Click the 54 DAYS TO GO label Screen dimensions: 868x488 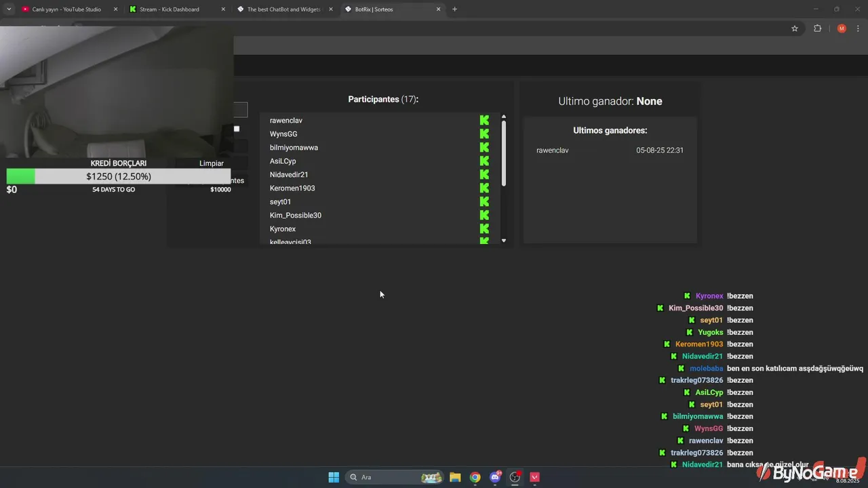114,190
